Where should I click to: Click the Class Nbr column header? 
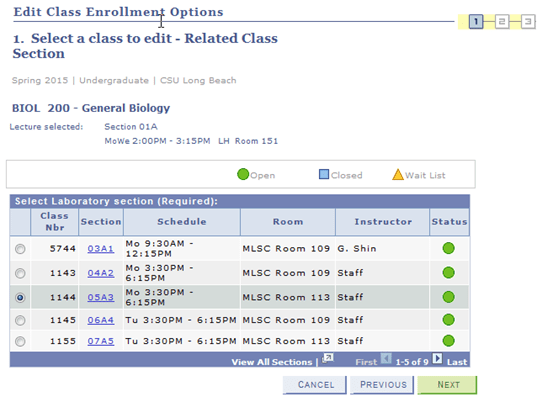click(x=54, y=222)
